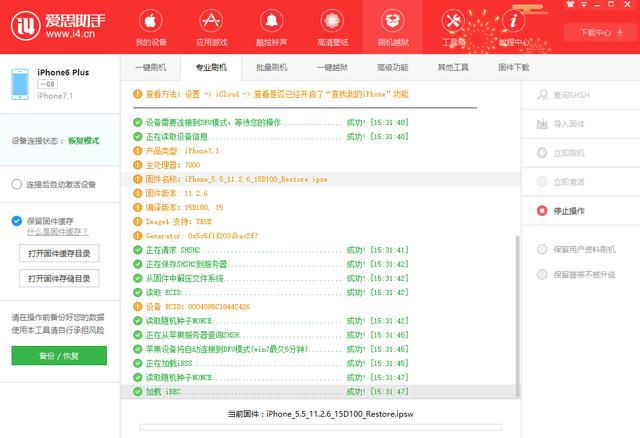Viewport: 640px width, 438px height.
Task: Toggle 保留固件缓存 checkbox
Action: coord(17,221)
